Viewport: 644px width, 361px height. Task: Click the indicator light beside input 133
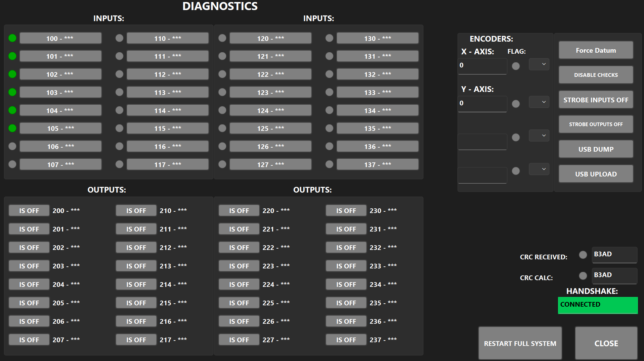pos(330,92)
